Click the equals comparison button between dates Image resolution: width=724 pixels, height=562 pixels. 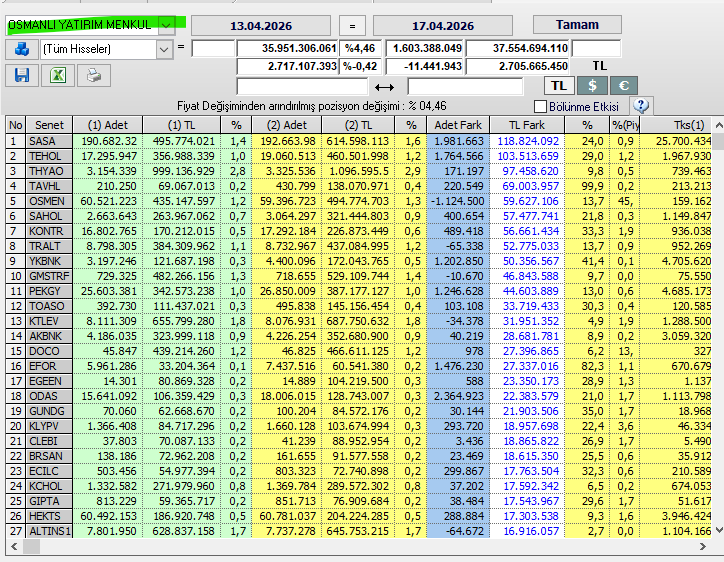352,26
